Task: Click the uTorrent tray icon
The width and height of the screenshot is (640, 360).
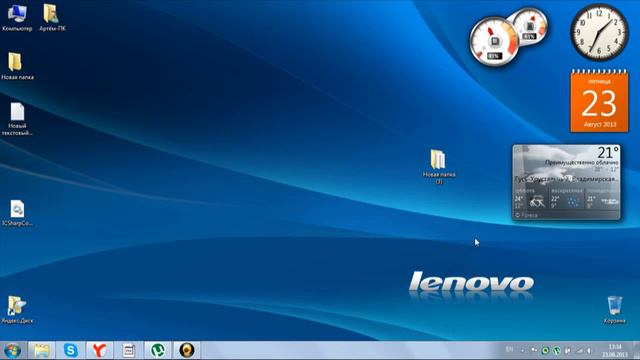Action: (x=557, y=351)
